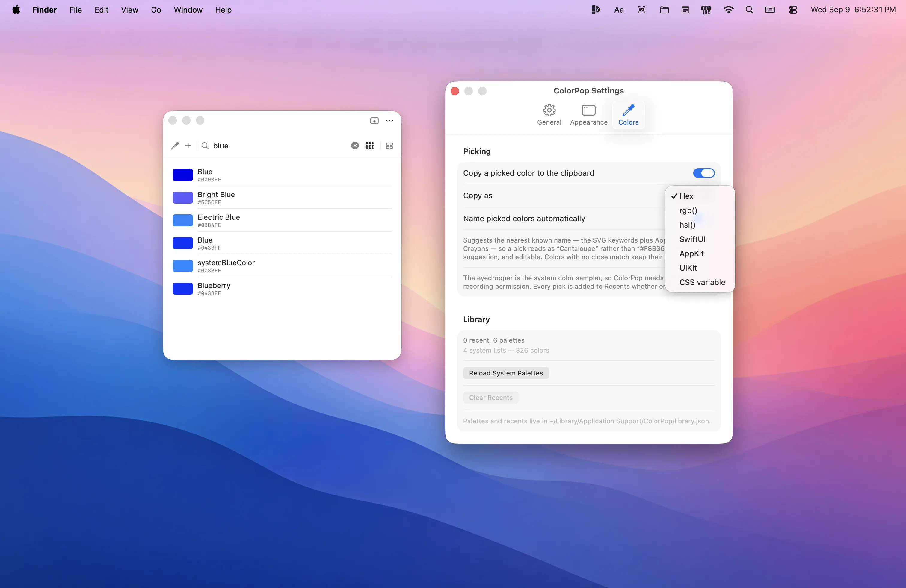Switch to the Appearance settings tab

(588, 115)
